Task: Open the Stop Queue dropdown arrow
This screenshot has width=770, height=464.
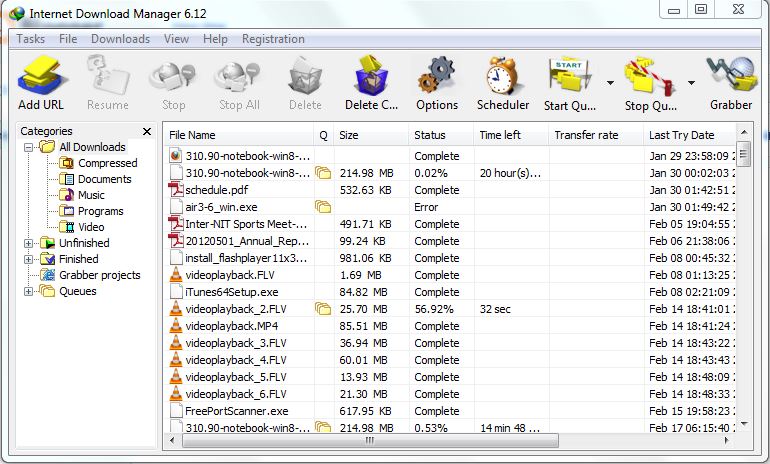Action: coord(691,83)
